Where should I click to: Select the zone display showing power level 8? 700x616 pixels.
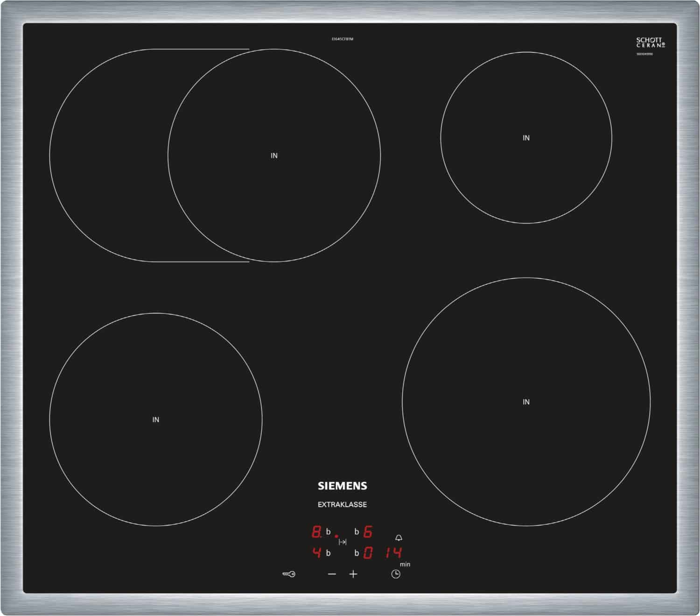click(317, 531)
